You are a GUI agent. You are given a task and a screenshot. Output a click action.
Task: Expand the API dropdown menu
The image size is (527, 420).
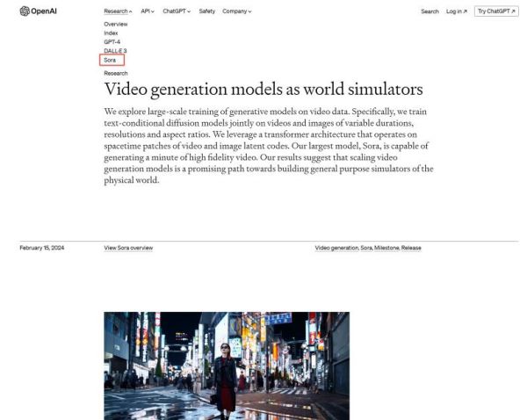click(148, 11)
